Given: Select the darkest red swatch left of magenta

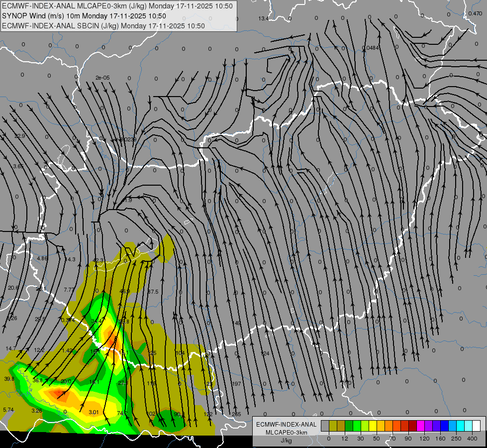Looking at the screenshot, I should [413, 426].
